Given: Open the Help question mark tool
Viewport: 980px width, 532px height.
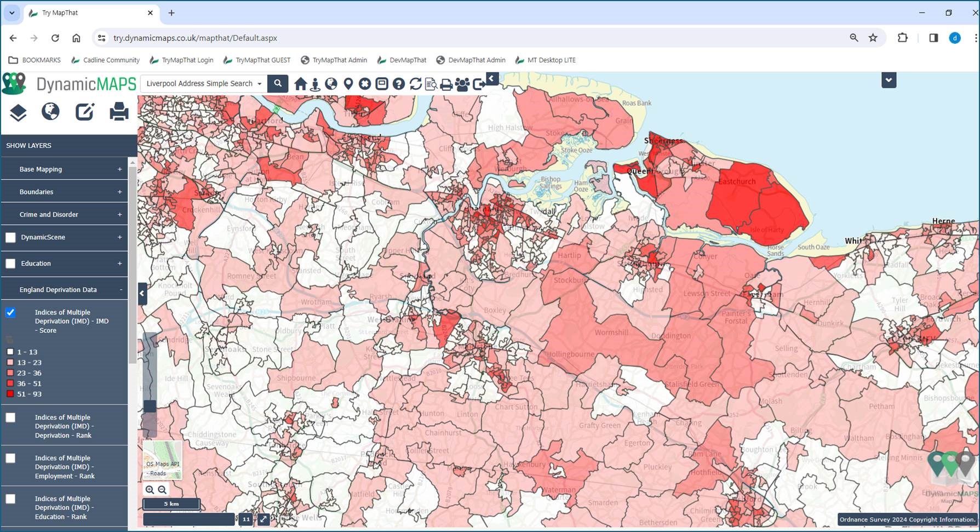Looking at the screenshot, I should [x=398, y=84].
